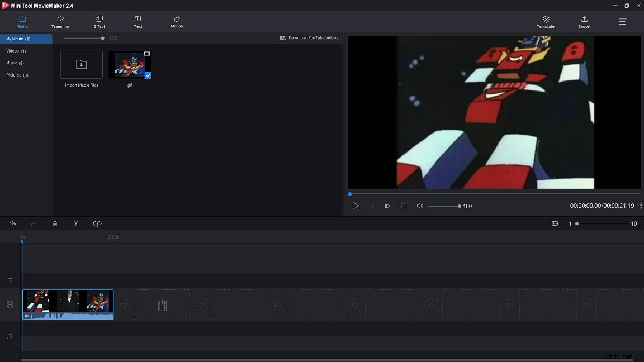
Task: Click the Undo icon above the timeline
Action: [x=13, y=223]
